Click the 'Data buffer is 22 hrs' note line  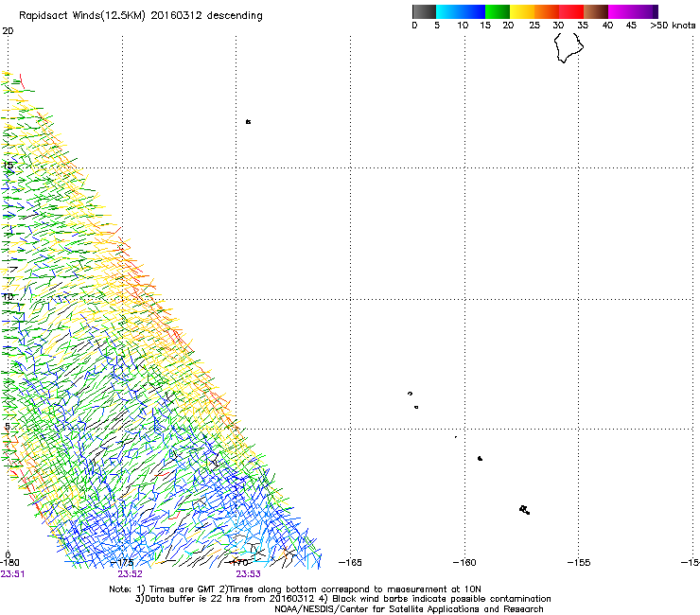pos(342,599)
